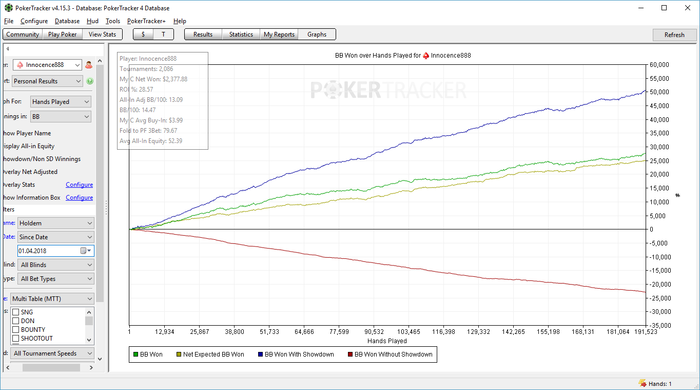This screenshot has width=700, height=390.
Task: Check the BOUNTY tournament type checkbox
Action: (x=16, y=330)
